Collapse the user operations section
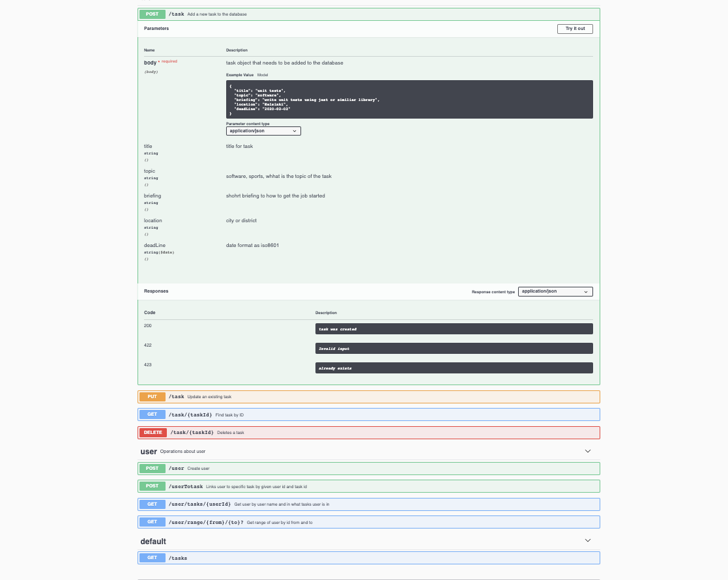This screenshot has height=580, width=728. (587, 450)
